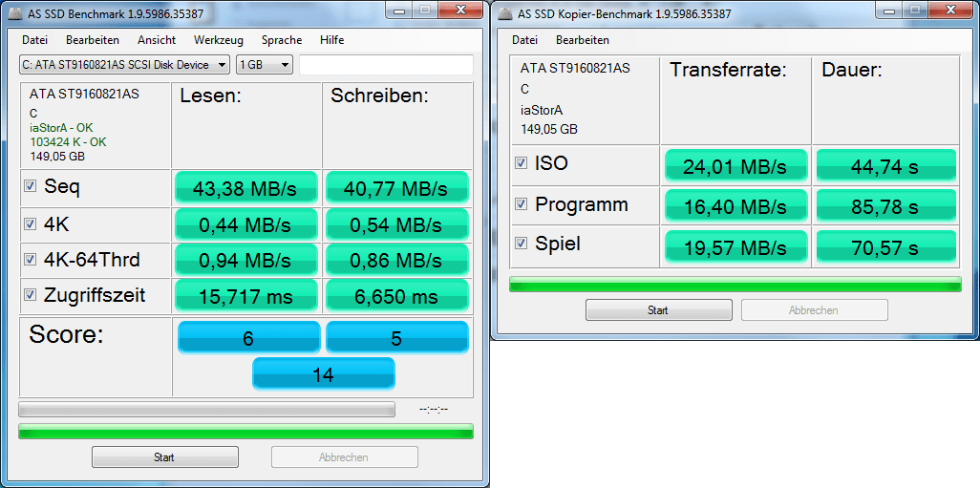Click the --:--:-- remaining time text

pyautogui.click(x=434, y=410)
